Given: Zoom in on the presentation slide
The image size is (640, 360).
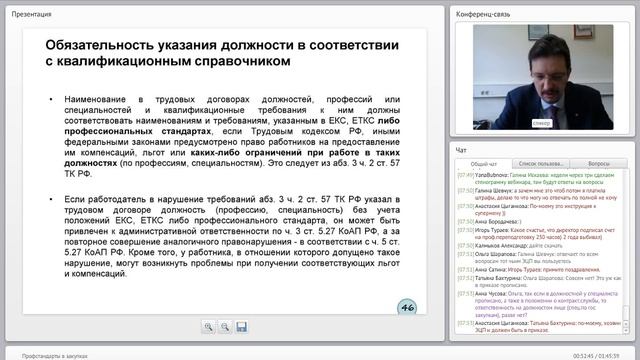Looking at the screenshot, I should point(208,327).
